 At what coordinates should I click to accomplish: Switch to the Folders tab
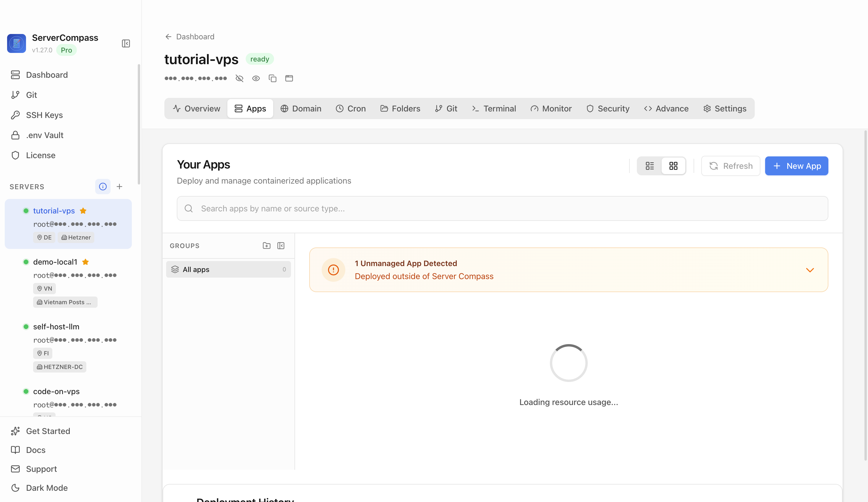400,109
